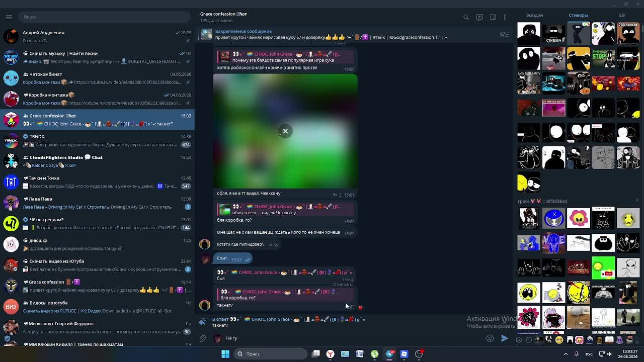Viewport: 644px width, 362px height.
Task: Send the 200 лайков sticker
Action: coord(628,34)
